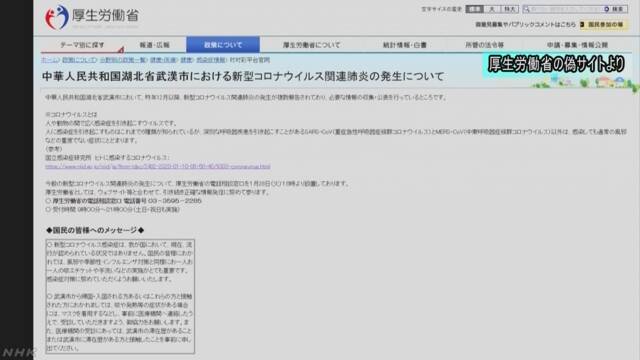This screenshot has height=360, width=640.
Task: Click the 厚生労働省 logo emblem
Action: click(x=56, y=17)
